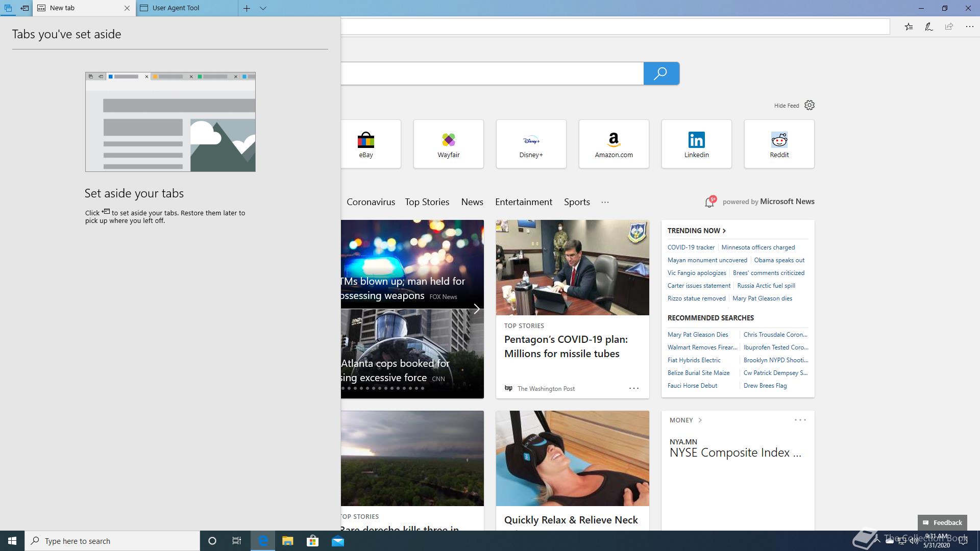Open File Explorer from taskbar
This screenshot has width=980, height=551.
(288, 541)
